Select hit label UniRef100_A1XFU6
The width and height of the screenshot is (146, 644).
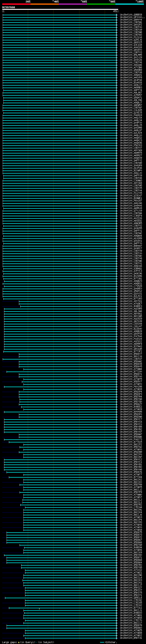131,168
